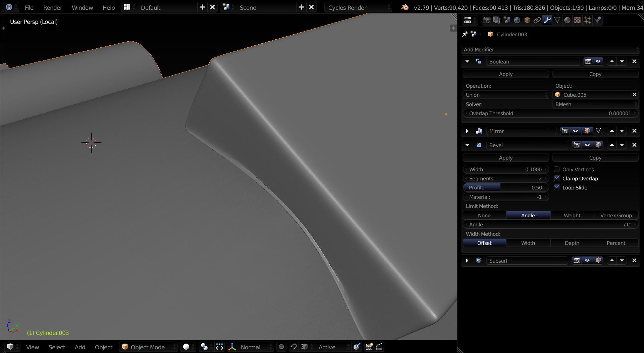644x353 pixels.
Task: Toggle manipulator transform axes widget
Action: click(x=232, y=347)
